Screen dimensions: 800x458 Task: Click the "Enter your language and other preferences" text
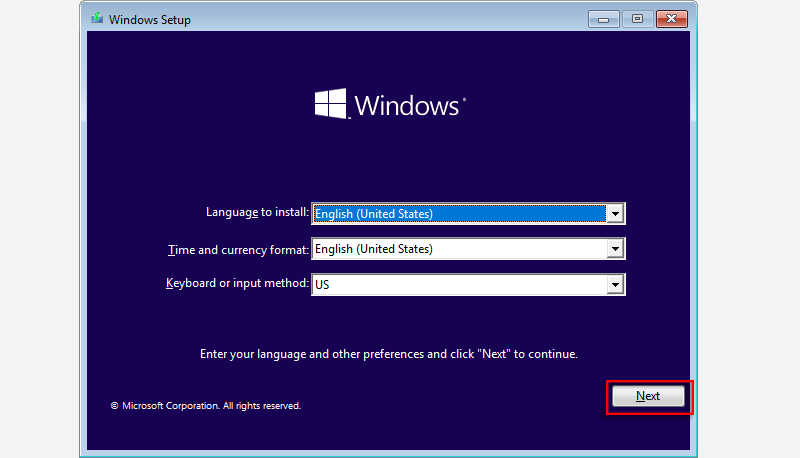pos(389,354)
